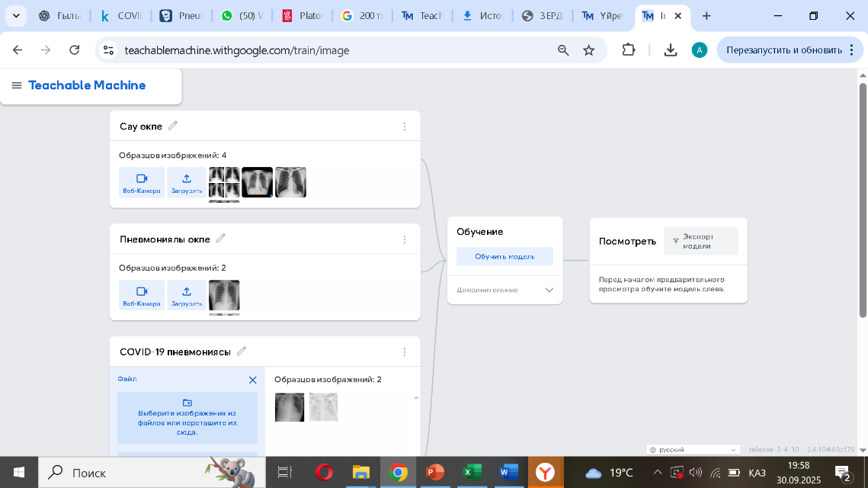Switch to the COVI tab

tap(122, 16)
